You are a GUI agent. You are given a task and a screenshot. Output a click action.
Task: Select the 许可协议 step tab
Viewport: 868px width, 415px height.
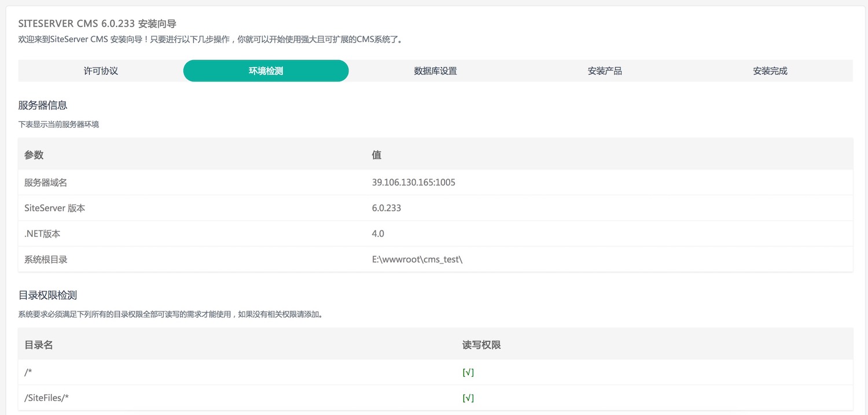point(101,71)
